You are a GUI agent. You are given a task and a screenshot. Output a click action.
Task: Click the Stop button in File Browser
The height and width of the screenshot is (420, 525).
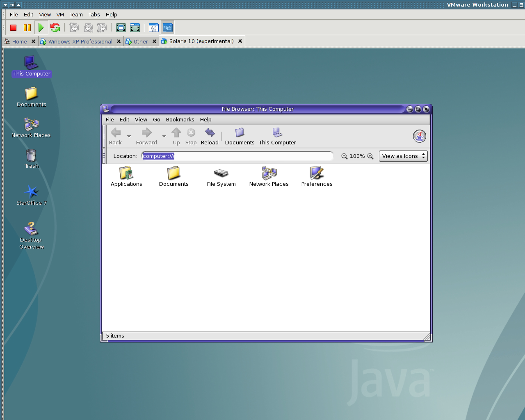191,136
